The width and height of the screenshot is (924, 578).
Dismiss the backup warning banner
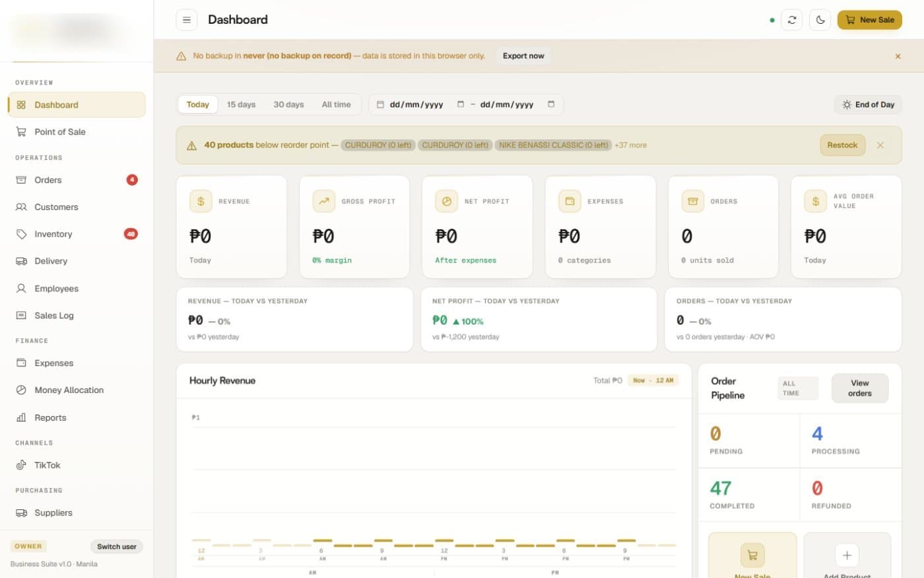tap(898, 56)
